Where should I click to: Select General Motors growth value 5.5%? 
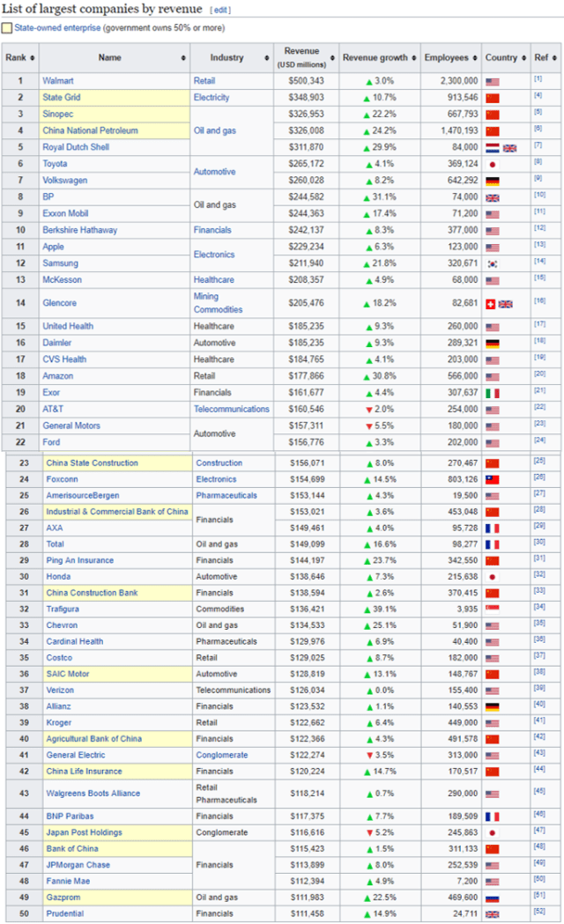385,425
